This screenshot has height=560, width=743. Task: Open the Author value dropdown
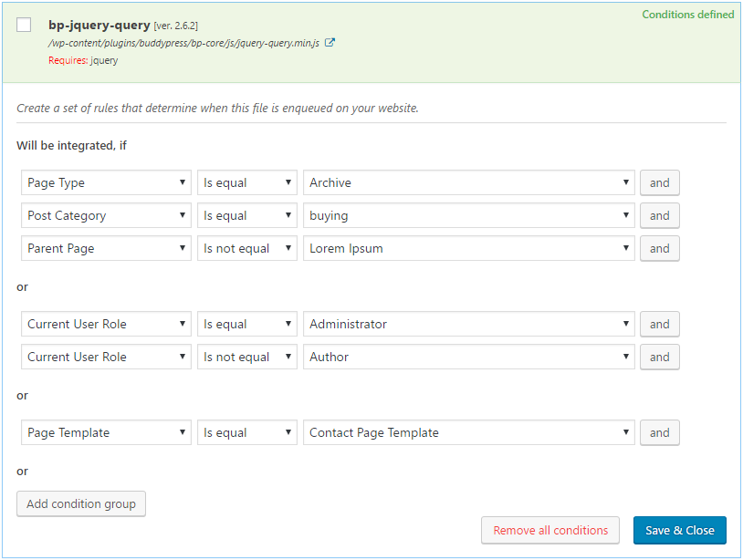(x=468, y=357)
